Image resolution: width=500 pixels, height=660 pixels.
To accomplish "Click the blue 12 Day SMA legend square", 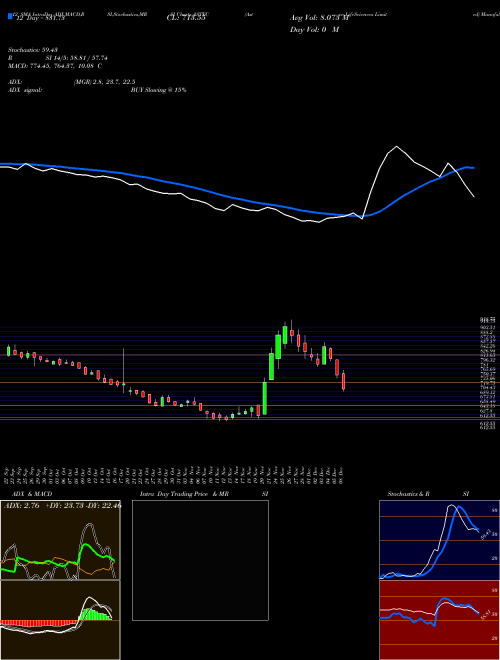I will point(11,17).
